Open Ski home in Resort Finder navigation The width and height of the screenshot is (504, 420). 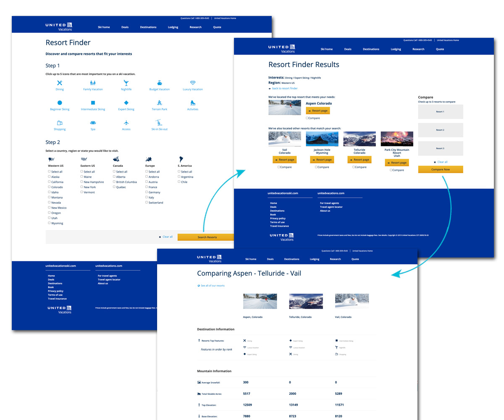coord(104,27)
